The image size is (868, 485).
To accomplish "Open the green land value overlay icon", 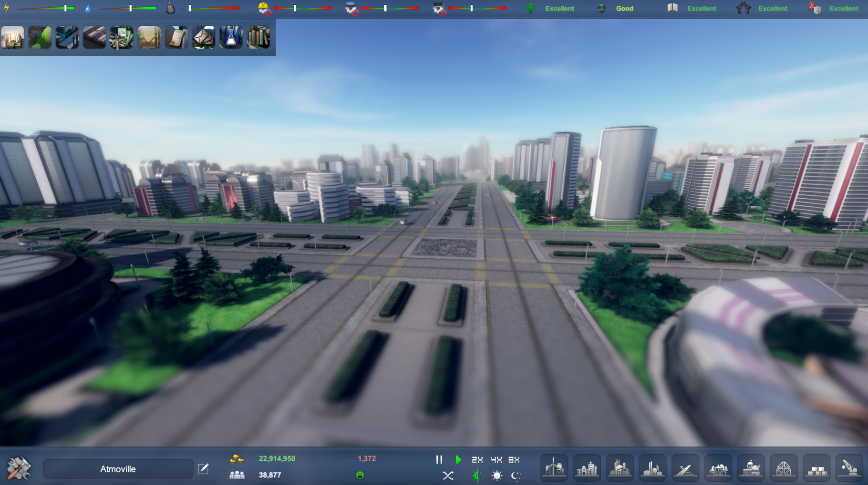I will [x=40, y=37].
